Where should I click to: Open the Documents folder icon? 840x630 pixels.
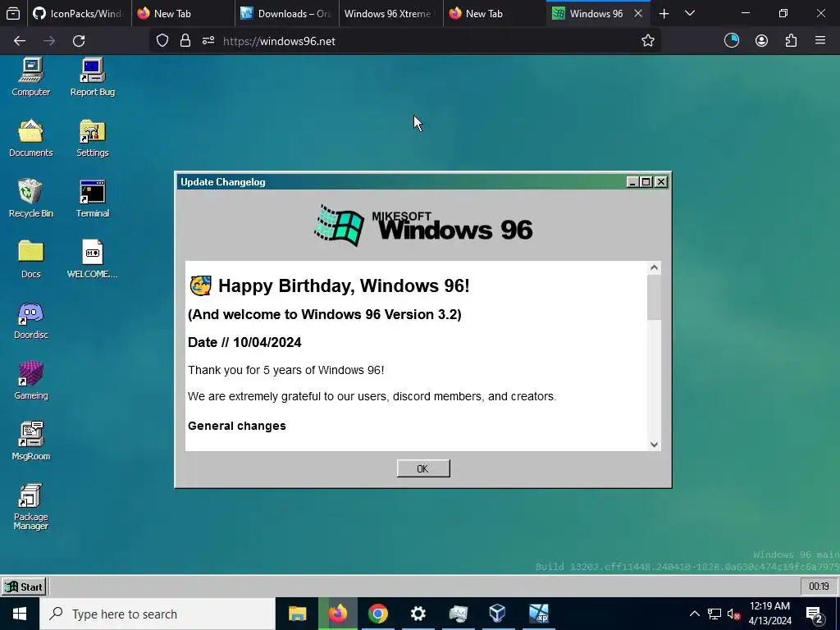pos(31,138)
